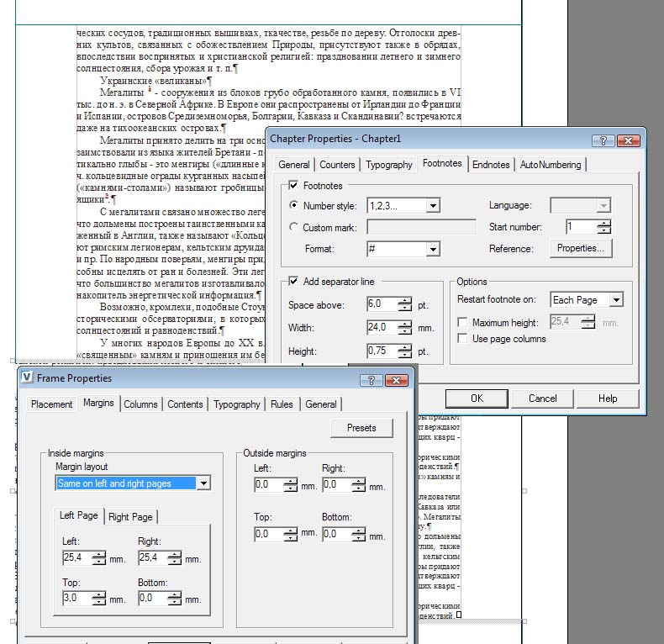This screenshot has width=664, height=644.
Task: Select the Custom mark radio button
Action: point(293,227)
